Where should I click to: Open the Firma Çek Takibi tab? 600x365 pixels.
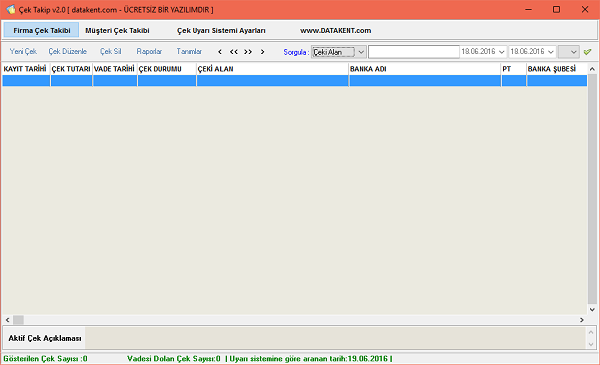(41, 30)
